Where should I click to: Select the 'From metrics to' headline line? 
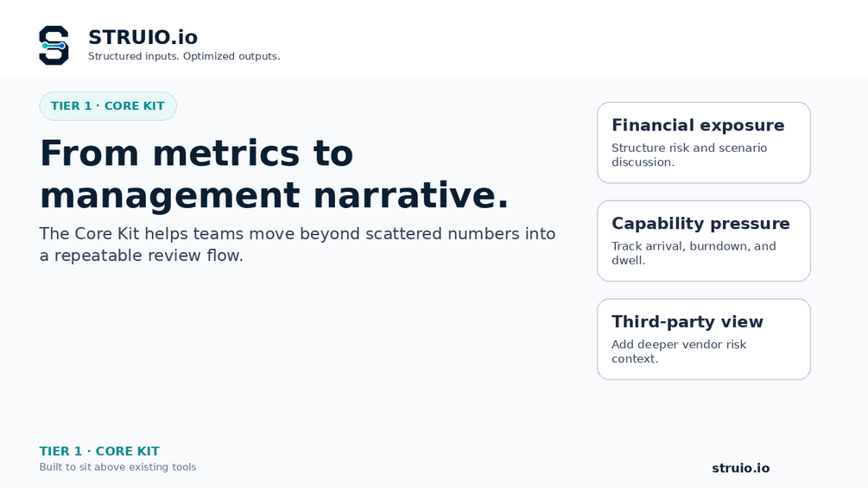pyautogui.click(x=197, y=153)
